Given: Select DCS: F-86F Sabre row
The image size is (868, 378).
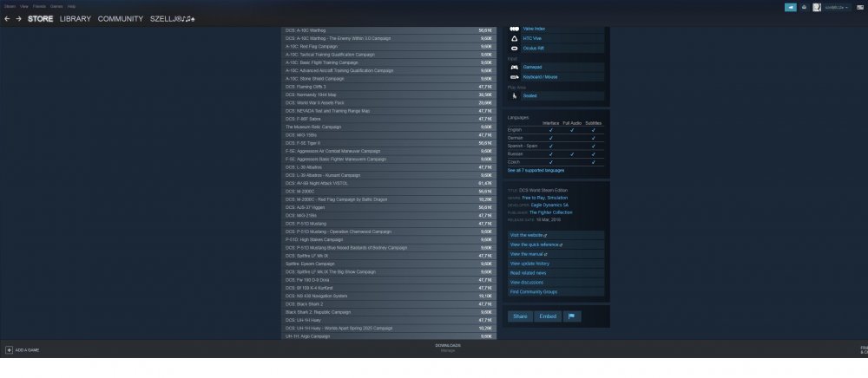Looking at the screenshot, I should pos(389,119).
